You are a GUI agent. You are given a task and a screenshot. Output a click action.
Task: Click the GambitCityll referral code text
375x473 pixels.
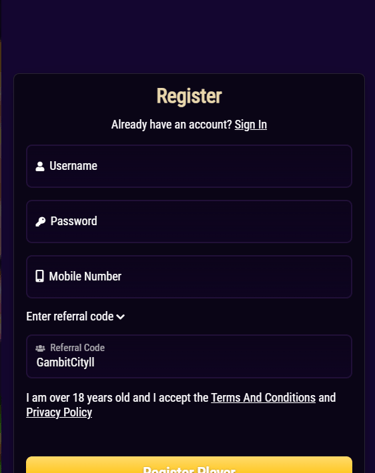pos(65,362)
